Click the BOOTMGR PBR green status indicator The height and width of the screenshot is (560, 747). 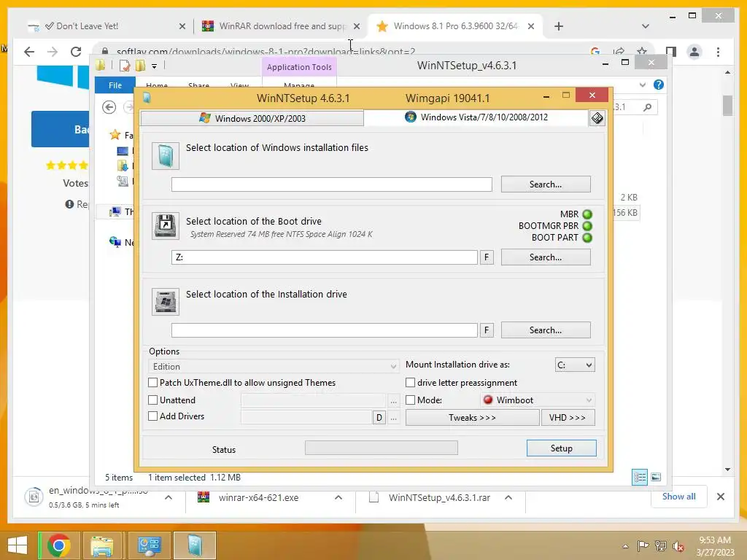(x=587, y=226)
